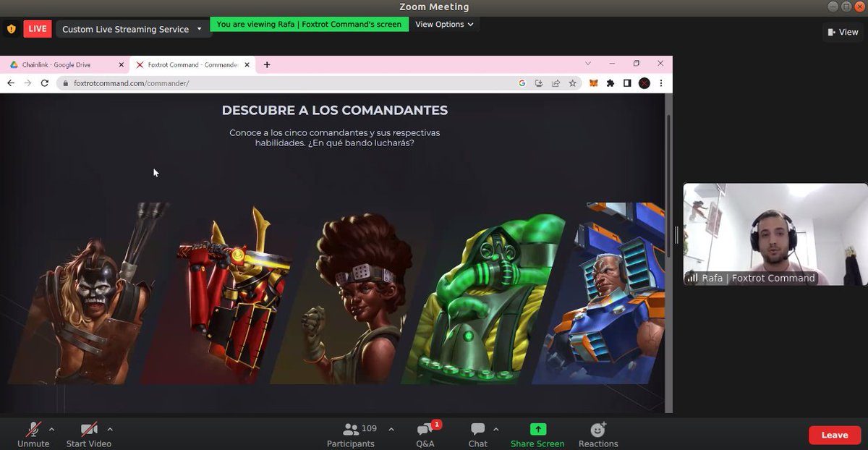Close the Zoom Meeting window
The image size is (868, 450).
coord(859,7)
